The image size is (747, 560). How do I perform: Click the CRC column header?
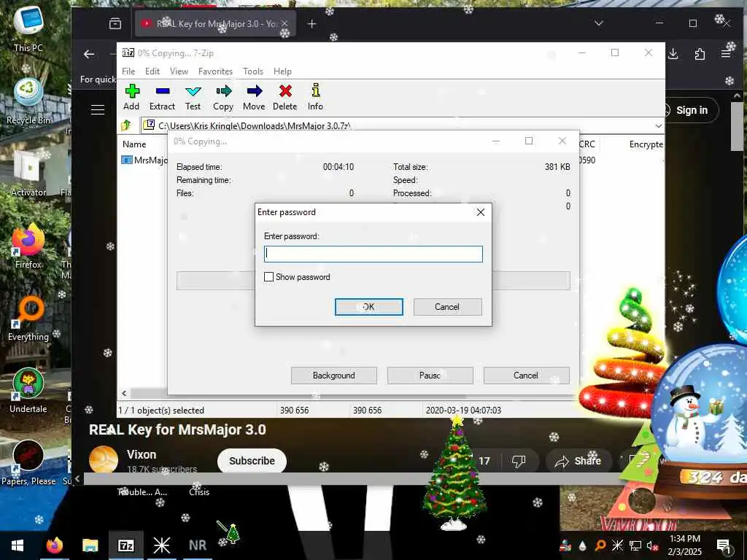[x=587, y=144]
